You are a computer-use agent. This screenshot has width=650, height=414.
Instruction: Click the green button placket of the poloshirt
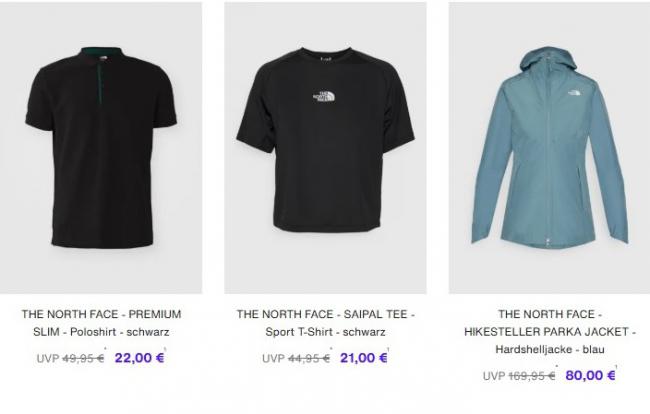point(99,83)
